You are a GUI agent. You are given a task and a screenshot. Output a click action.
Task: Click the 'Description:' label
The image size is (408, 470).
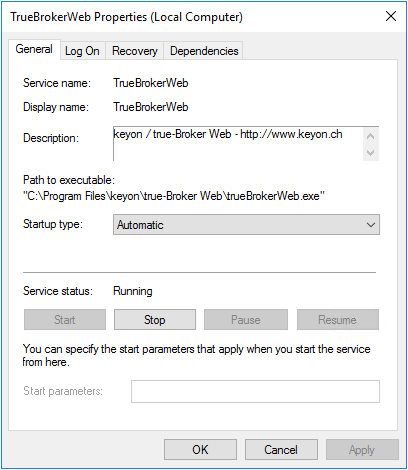[51, 138]
